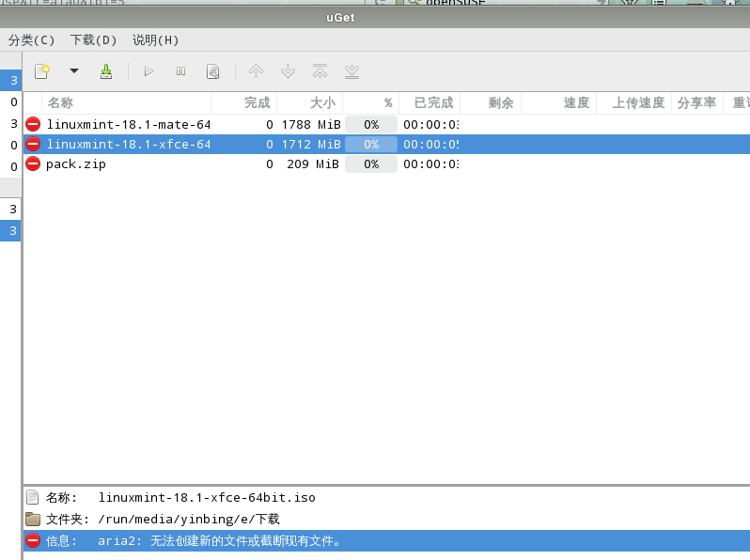
Task: Open the new download dropdown arrow
Action: point(73,70)
